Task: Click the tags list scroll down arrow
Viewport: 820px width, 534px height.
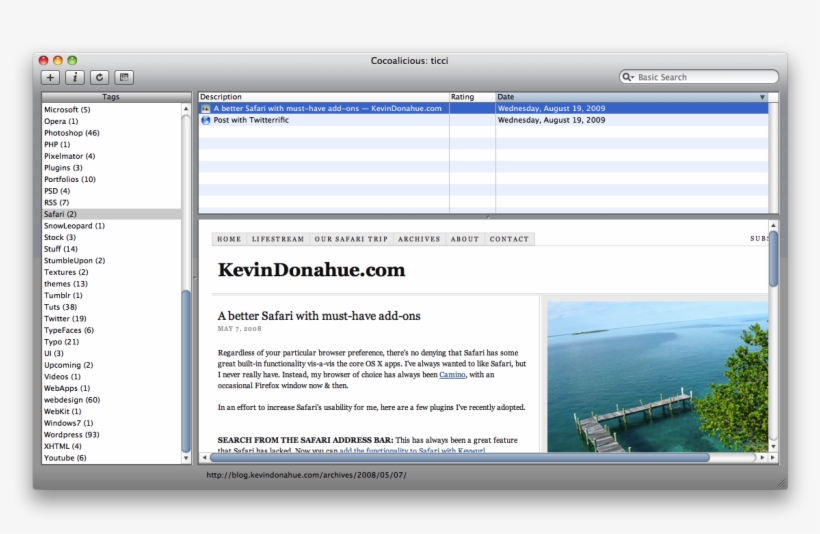Action: [x=186, y=458]
